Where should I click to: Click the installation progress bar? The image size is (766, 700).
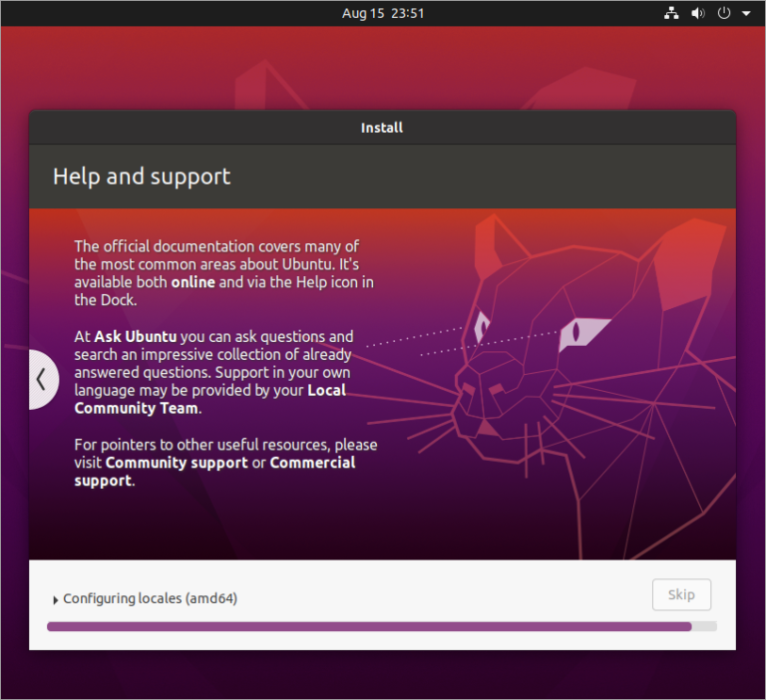[382, 626]
